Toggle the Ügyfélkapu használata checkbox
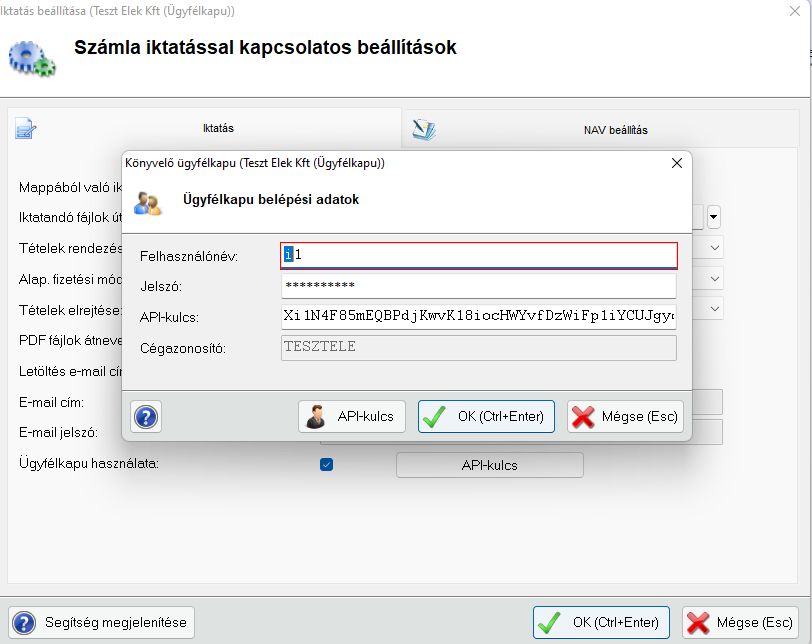The height and width of the screenshot is (644, 812). (x=326, y=465)
